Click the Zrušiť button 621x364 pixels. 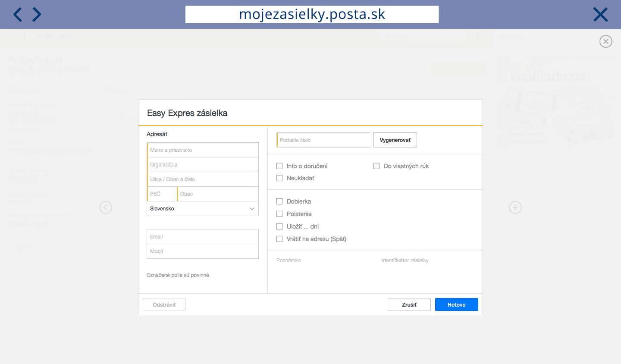tap(409, 304)
